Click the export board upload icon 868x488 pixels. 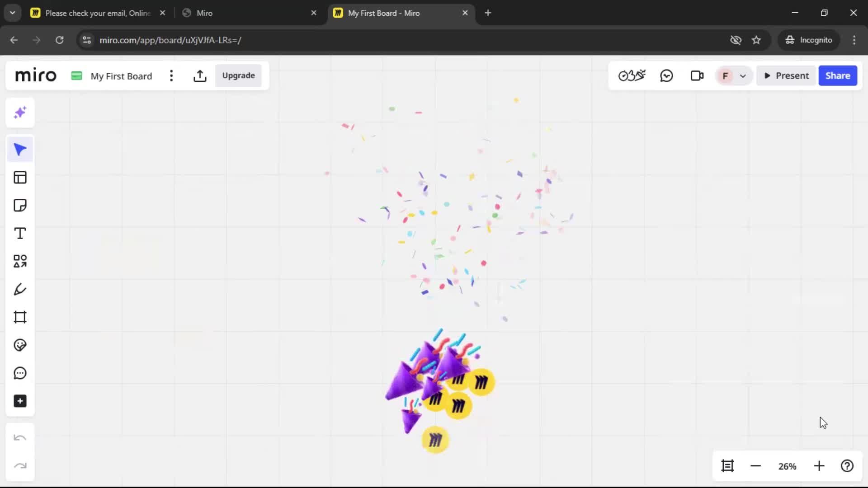point(200,75)
